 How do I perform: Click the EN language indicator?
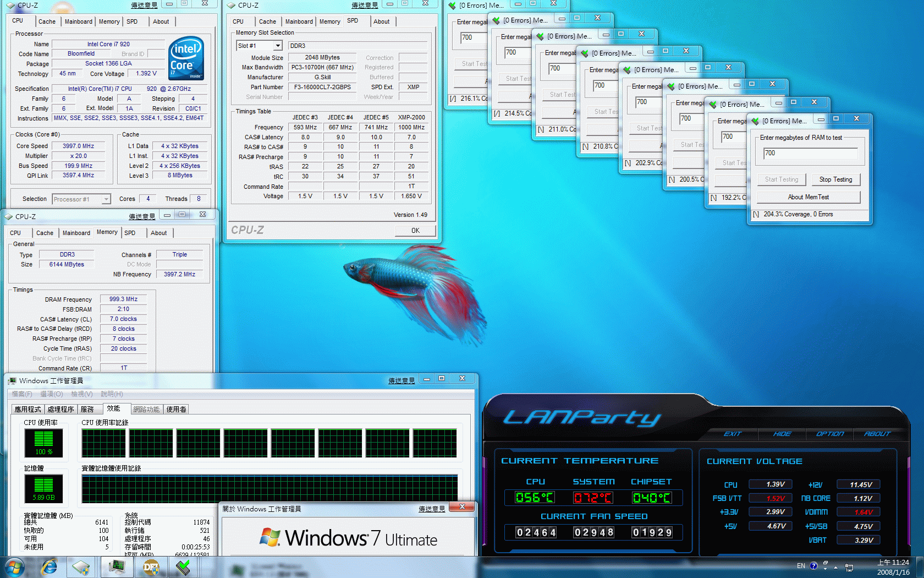pyautogui.click(x=801, y=566)
